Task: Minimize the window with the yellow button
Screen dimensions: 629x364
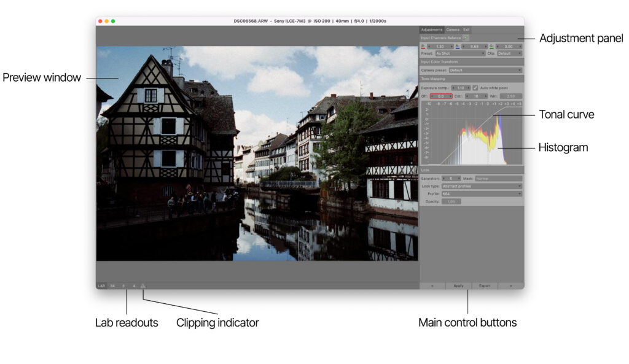Action: click(107, 21)
